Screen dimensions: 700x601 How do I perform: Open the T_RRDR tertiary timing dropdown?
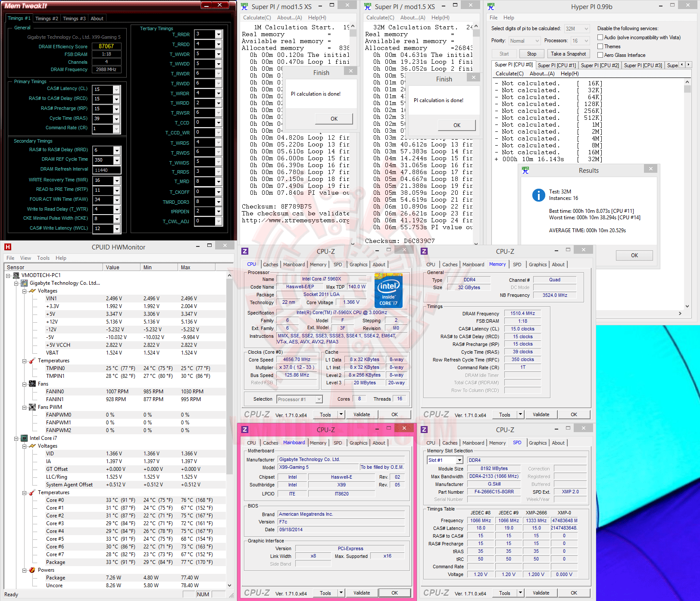pos(219,34)
